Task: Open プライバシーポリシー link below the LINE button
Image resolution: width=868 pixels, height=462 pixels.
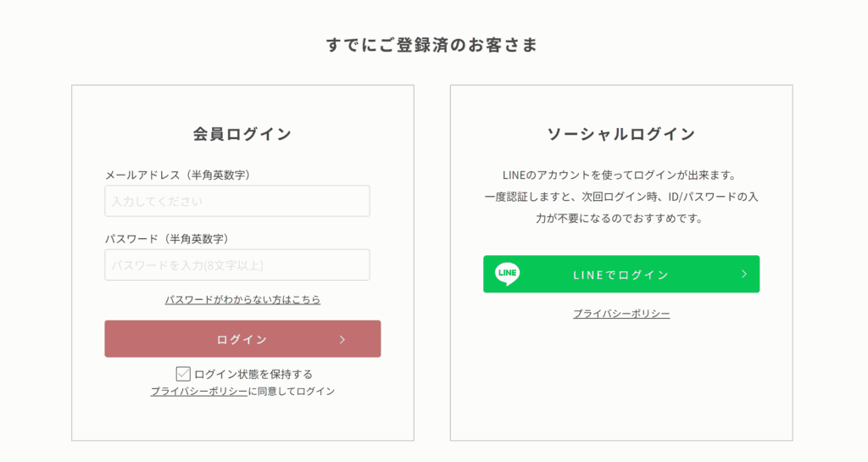Action: coord(621,314)
